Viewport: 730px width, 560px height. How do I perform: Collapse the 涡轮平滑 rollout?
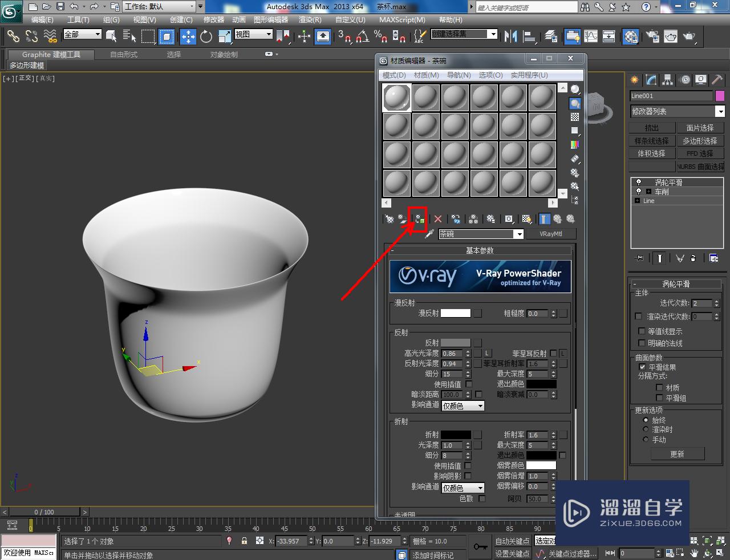(x=676, y=283)
